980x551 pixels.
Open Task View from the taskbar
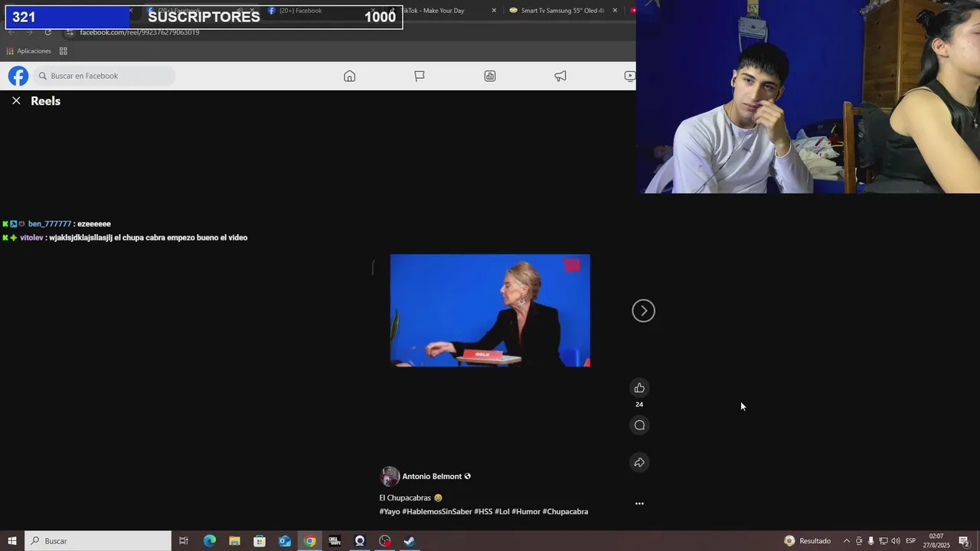[x=184, y=541]
